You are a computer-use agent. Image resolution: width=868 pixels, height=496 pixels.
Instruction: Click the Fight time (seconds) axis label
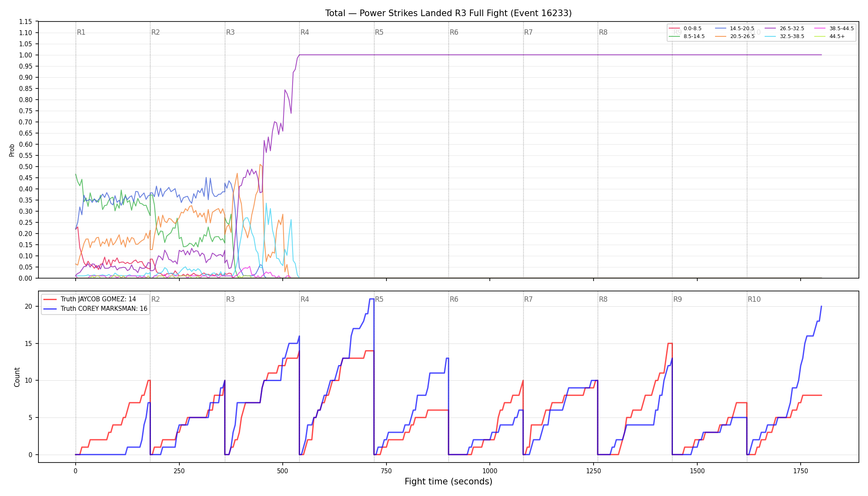(448, 482)
